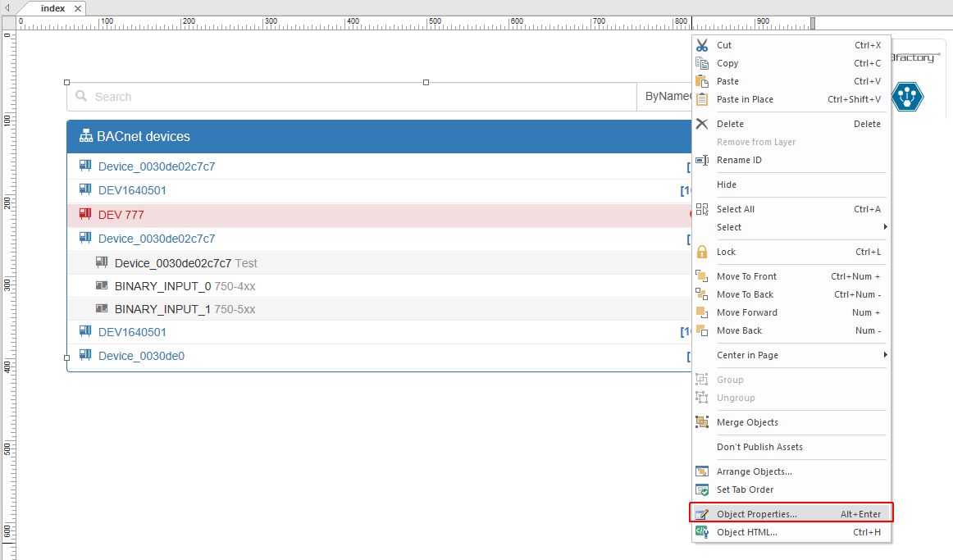Click the Object HTML icon
This screenshot has height=560, width=953.
702,532
